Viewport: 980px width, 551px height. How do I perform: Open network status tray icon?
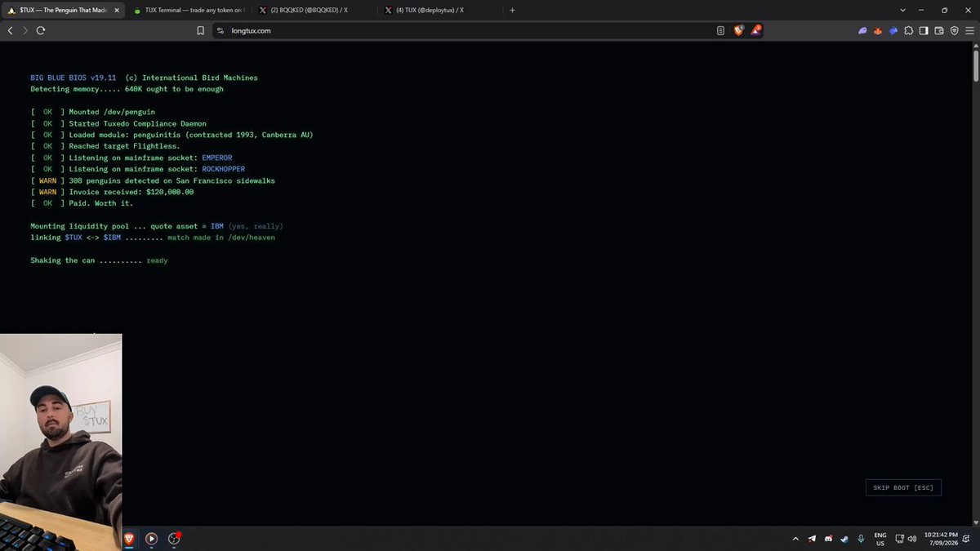[899, 539]
